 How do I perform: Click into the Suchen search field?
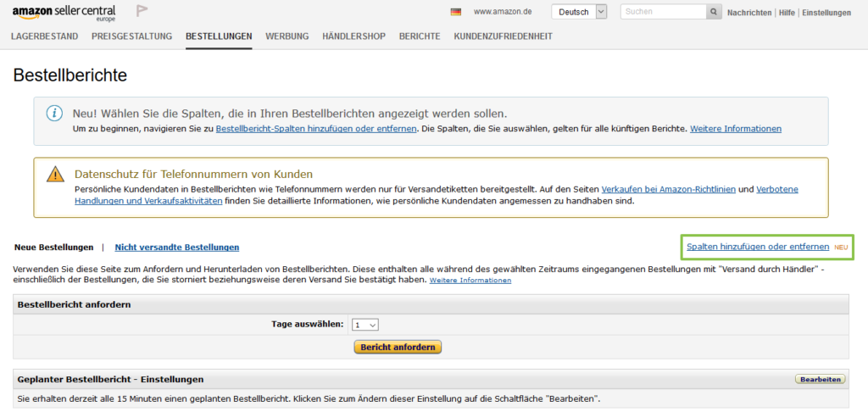663,12
